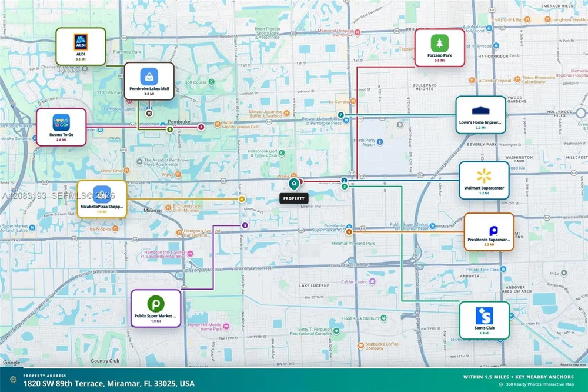Click the Chili's Grill & Bar pin

coord(527,19)
